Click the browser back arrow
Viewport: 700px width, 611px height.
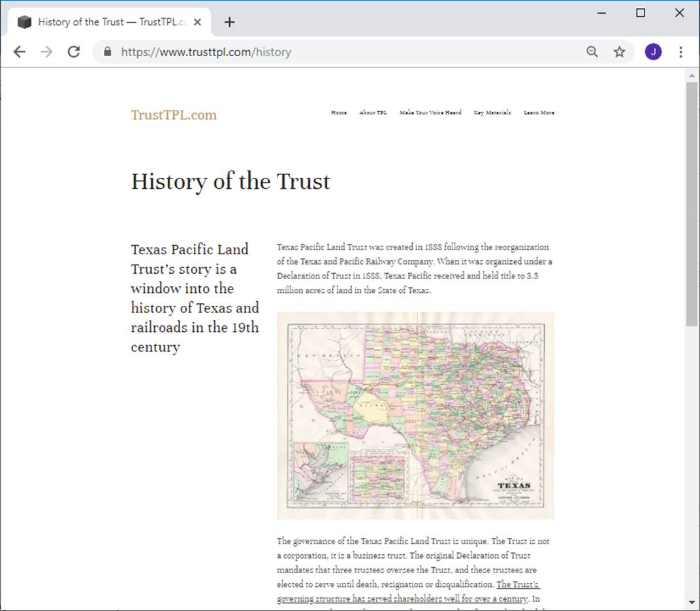(x=20, y=52)
